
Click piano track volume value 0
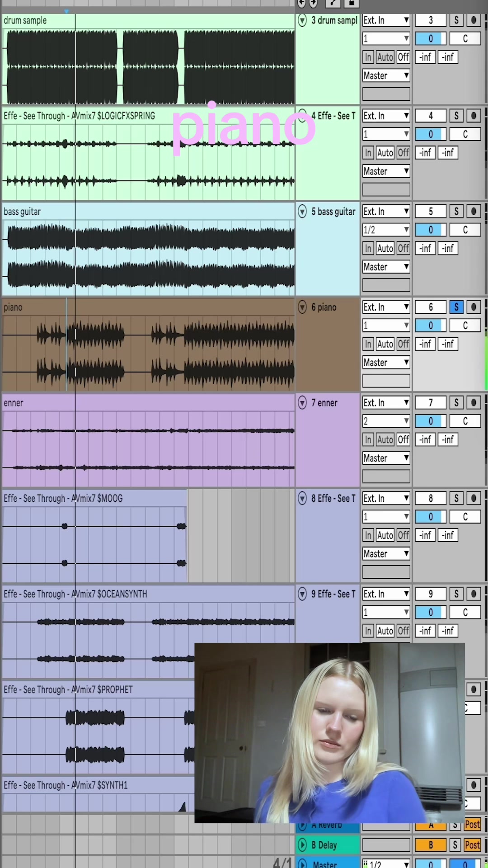(x=431, y=325)
